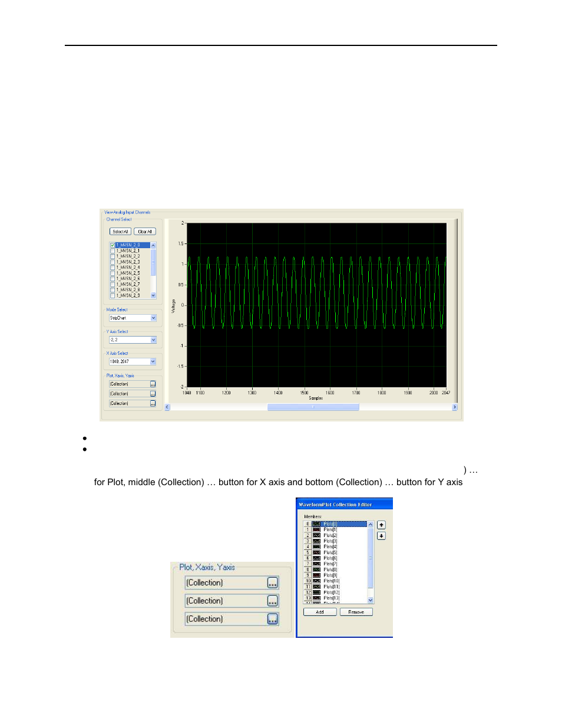Select Plots[8] waveform icon in Members list

coord(316,569)
